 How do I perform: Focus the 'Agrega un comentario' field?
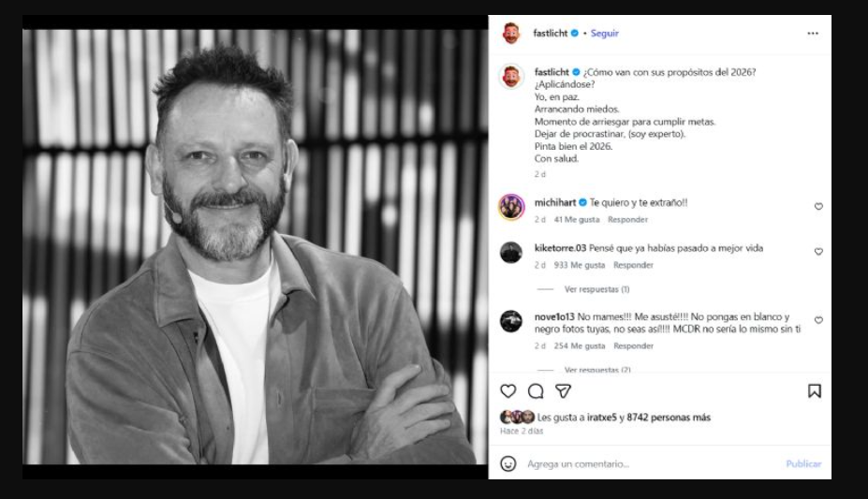click(x=646, y=463)
